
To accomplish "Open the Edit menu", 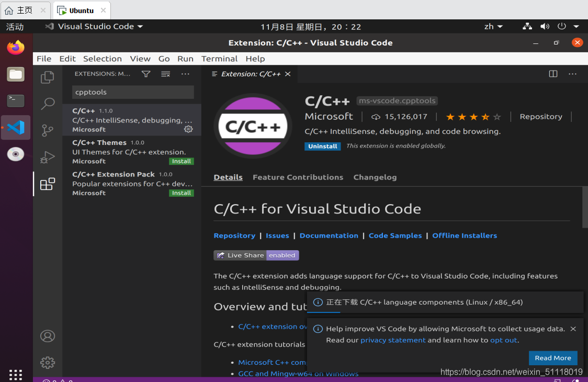I will (67, 59).
